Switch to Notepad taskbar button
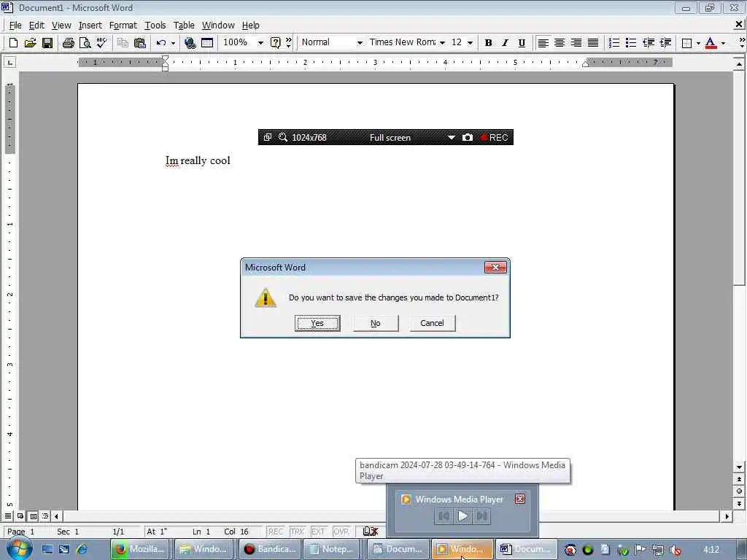 (x=333, y=549)
